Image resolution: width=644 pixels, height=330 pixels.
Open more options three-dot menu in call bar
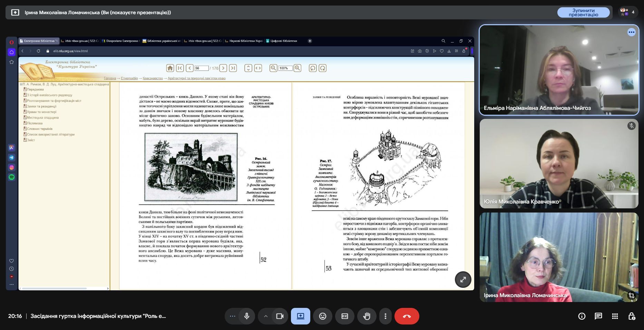coord(385,316)
